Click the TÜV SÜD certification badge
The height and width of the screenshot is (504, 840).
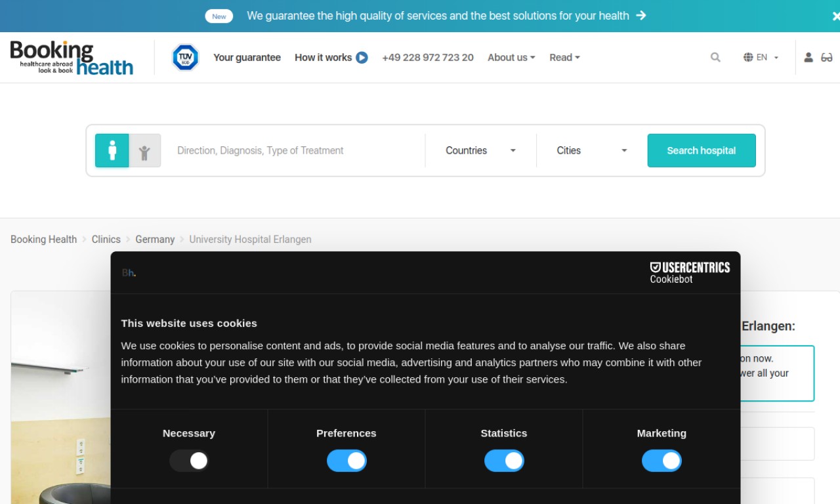pos(185,58)
